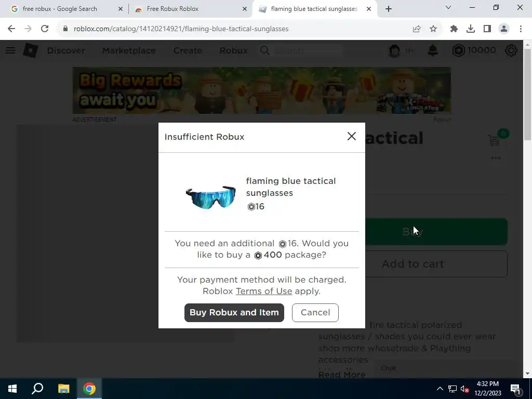Open Robux in Roblox navigation
Image resolution: width=532 pixels, height=399 pixels.
pos(233,50)
